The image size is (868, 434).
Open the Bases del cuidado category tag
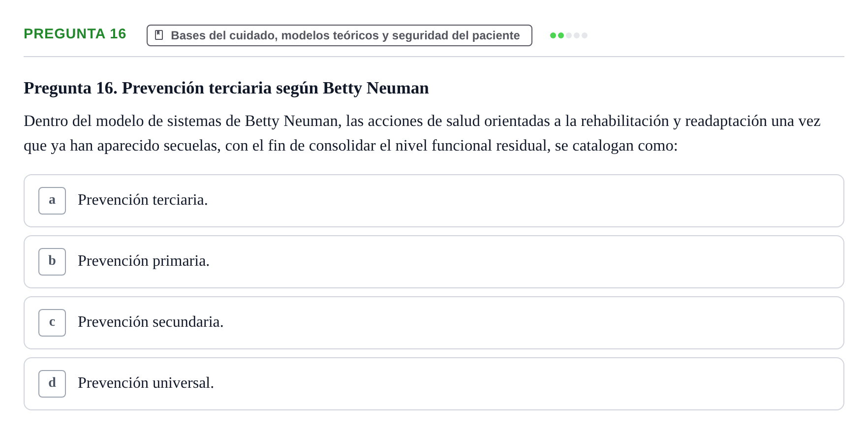coord(340,35)
